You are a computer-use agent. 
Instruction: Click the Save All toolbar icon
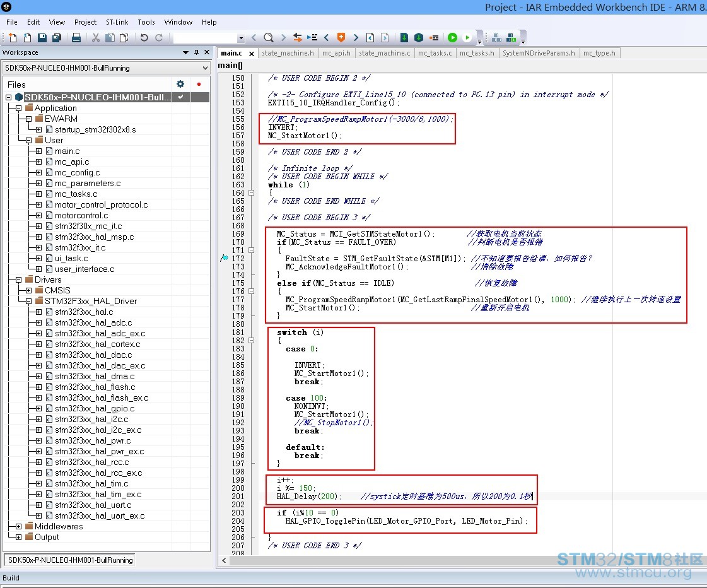[x=56, y=38]
